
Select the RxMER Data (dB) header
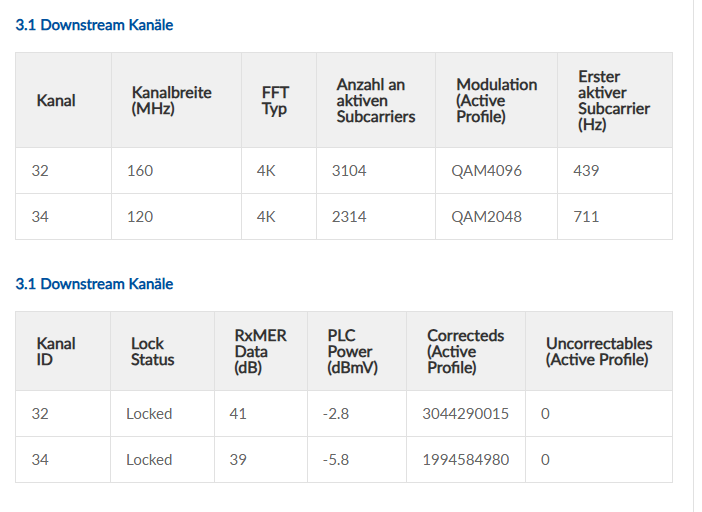(260, 351)
